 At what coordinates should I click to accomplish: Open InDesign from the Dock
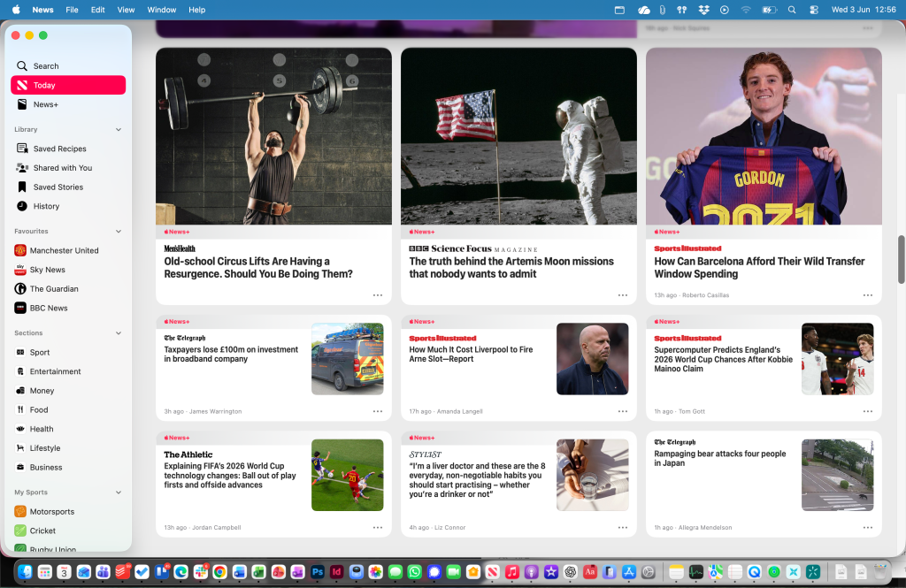pyautogui.click(x=337, y=572)
